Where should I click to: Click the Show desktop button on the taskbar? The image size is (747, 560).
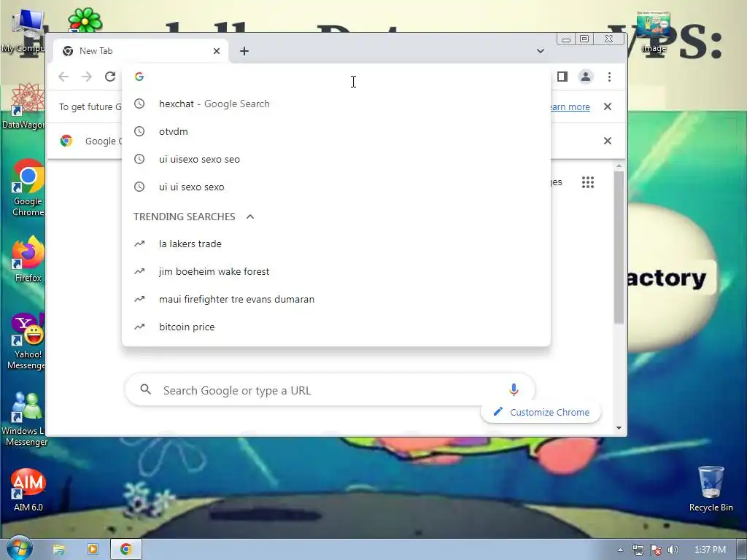click(741, 550)
